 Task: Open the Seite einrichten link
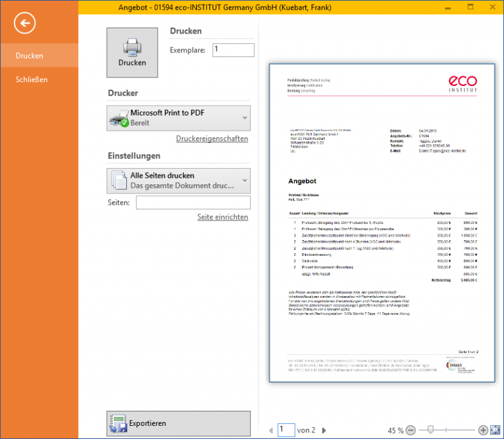[x=222, y=217]
